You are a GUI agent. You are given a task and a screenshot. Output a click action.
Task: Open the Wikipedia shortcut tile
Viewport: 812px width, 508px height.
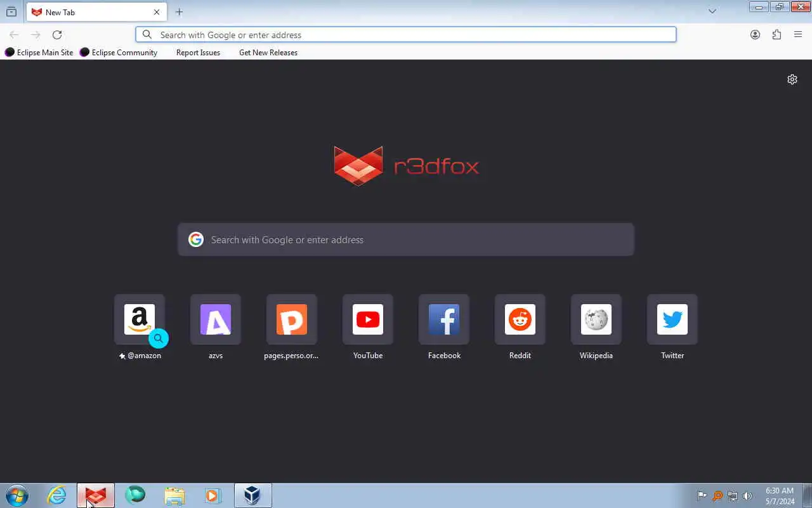[x=596, y=319]
